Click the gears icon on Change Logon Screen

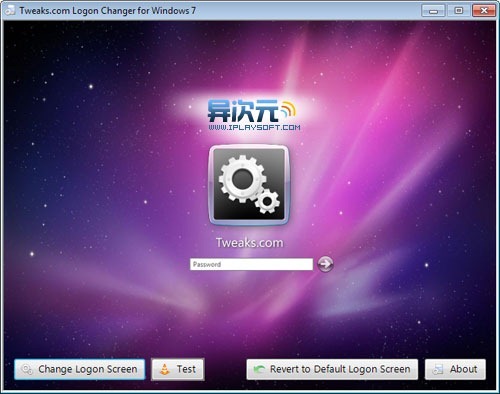pyautogui.click(x=27, y=369)
